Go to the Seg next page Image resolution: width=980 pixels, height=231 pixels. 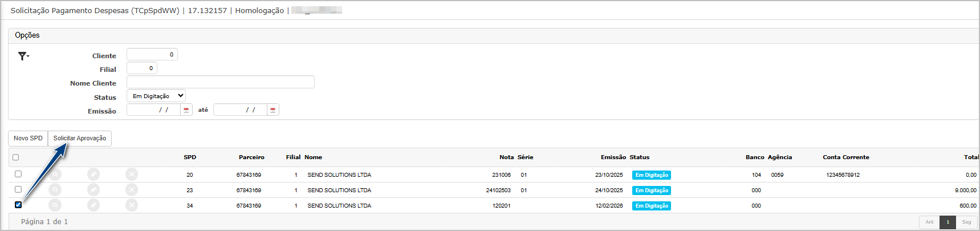966,222
